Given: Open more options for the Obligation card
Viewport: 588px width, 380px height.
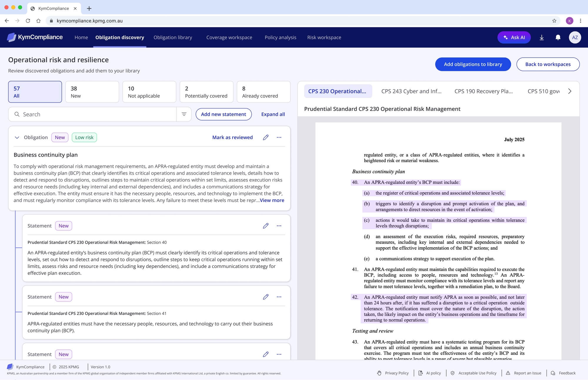Looking at the screenshot, I should [279, 137].
